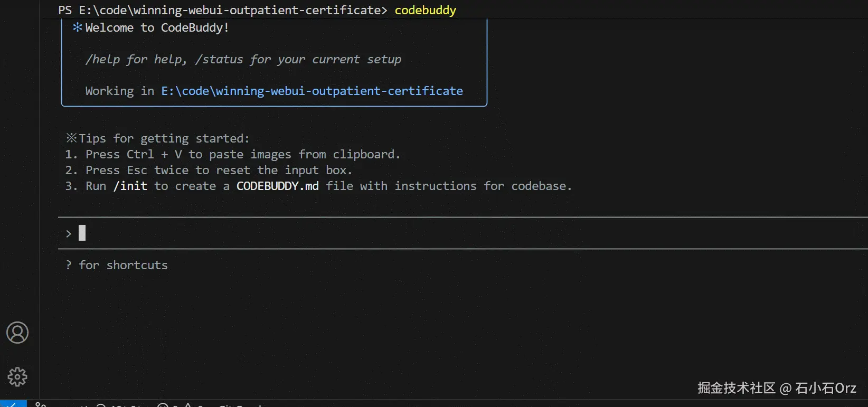The width and height of the screenshot is (868, 407).
Task: Open the source control branch icon in status bar
Action: [41, 404]
